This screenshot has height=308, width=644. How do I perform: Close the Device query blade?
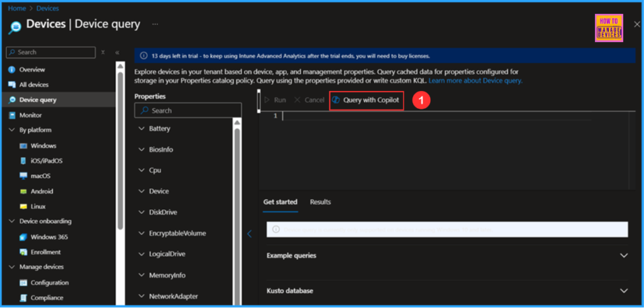point(637,25)
